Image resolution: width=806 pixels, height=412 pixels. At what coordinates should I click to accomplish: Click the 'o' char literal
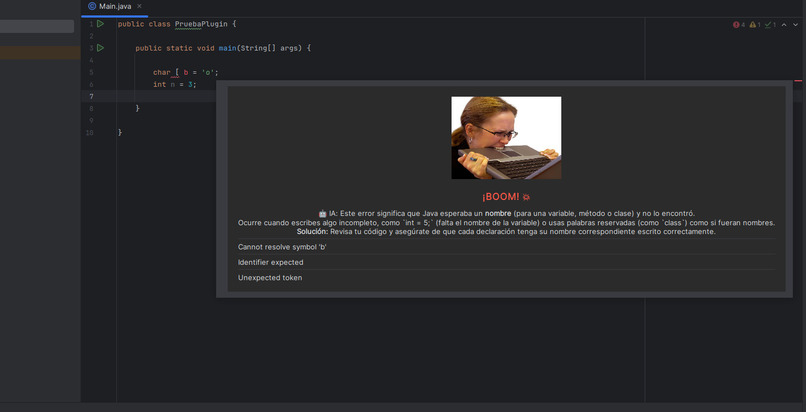pyautogui.click(x=208, y=72)
